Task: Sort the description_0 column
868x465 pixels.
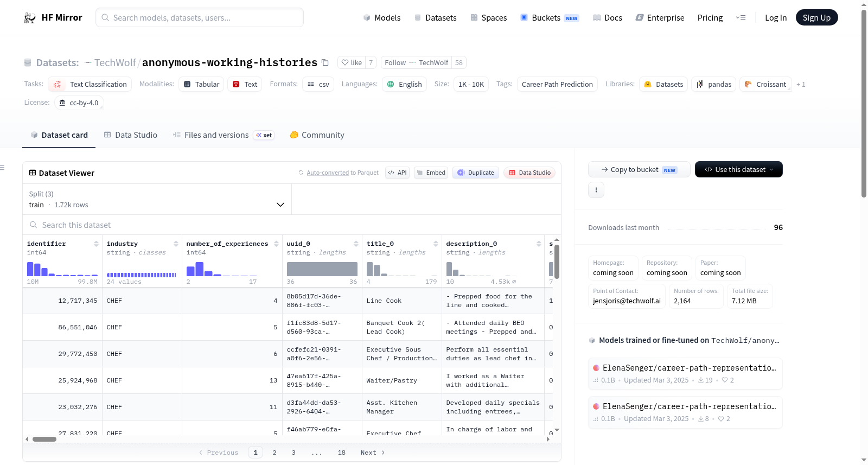Action: click(x=539, y=244)
